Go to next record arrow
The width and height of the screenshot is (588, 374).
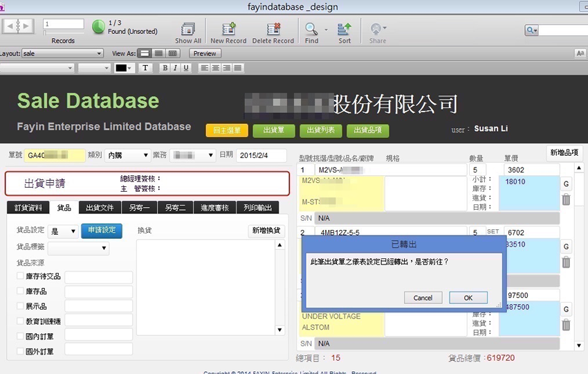26,26
